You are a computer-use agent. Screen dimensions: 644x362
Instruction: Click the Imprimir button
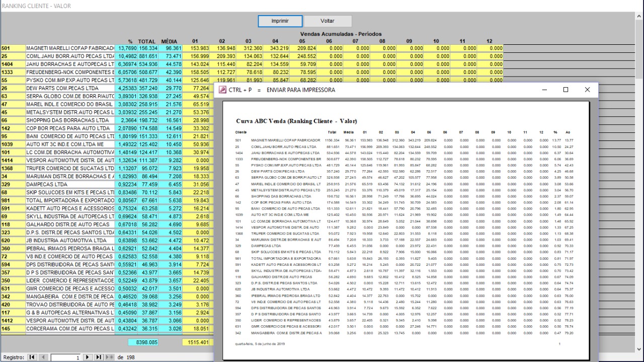[280, 21]
